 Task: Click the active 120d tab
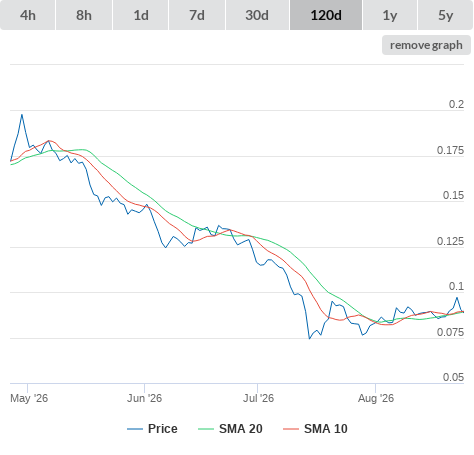pos(326,15)
